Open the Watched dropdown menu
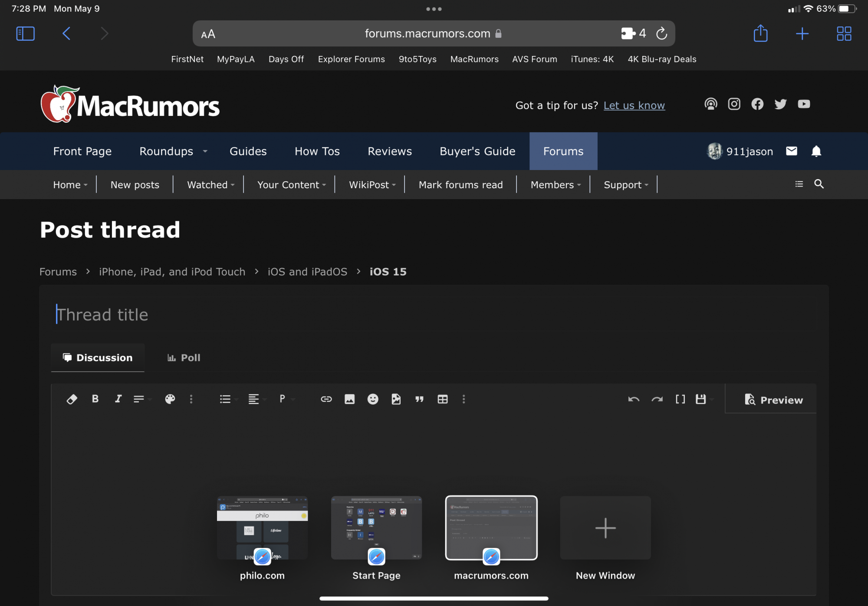Screen dimensions: 868x606 (210, 185)
